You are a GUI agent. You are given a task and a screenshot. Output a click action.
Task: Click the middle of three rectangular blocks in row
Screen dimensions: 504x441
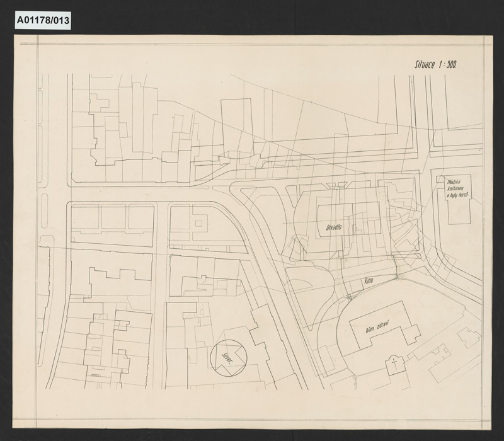tap(114, 217)
